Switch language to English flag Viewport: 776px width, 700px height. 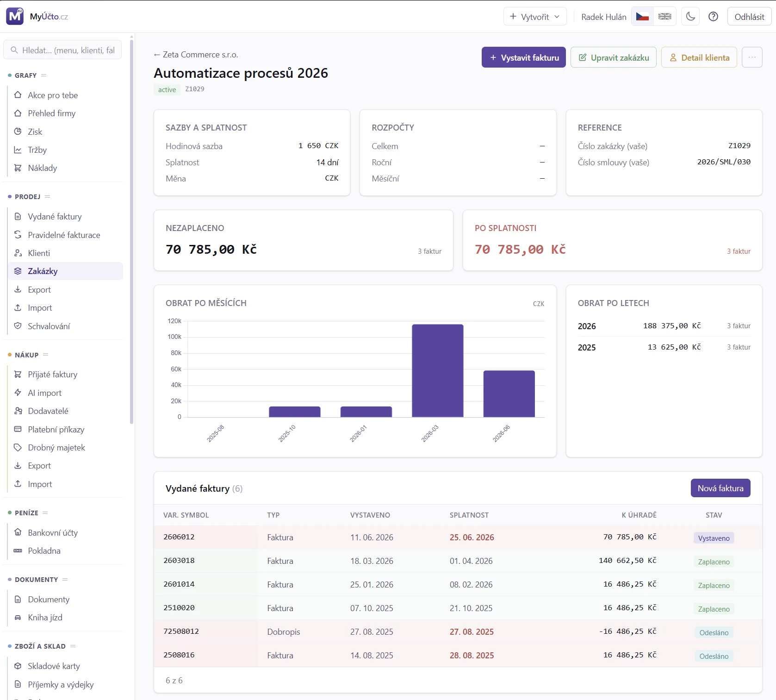click(x=665, y=17)
